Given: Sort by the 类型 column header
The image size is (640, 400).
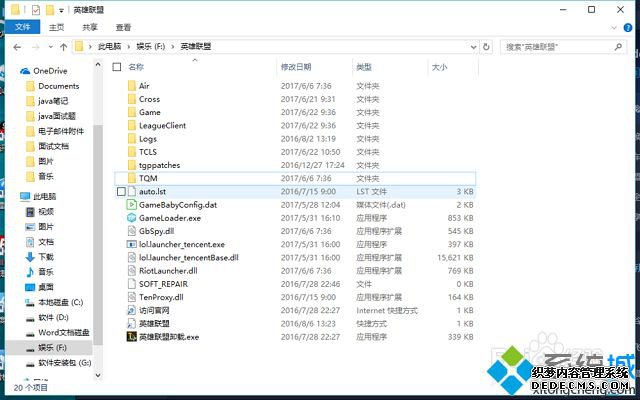Looking at the screenshot, I should [364, 67].
